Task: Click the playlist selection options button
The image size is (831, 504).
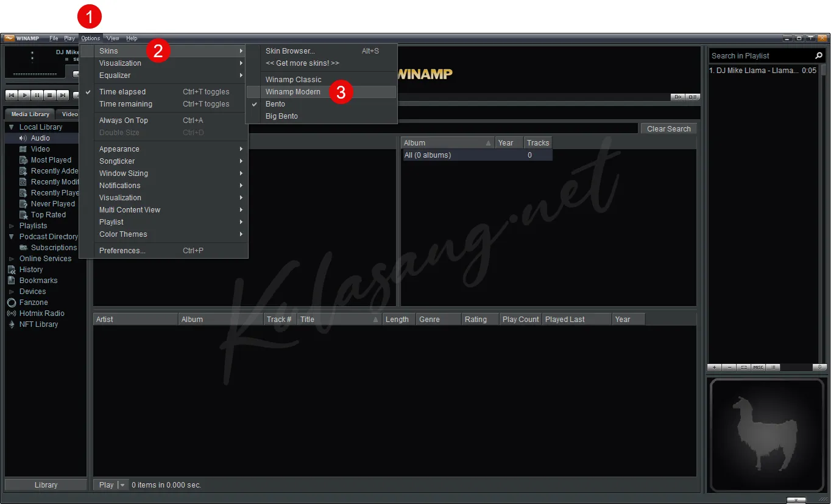Action: tap(744, 367)
